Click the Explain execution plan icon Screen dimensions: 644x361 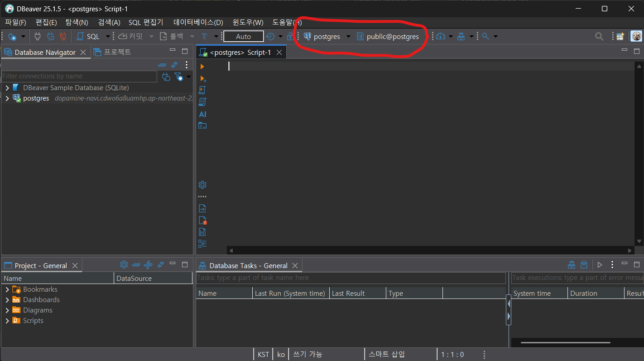coord(202,102)
